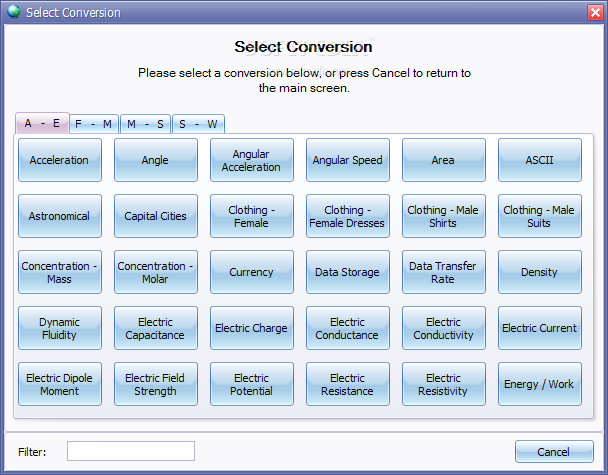
Task: Choose Electric Current conversion
Action: (x=539, y=328)
